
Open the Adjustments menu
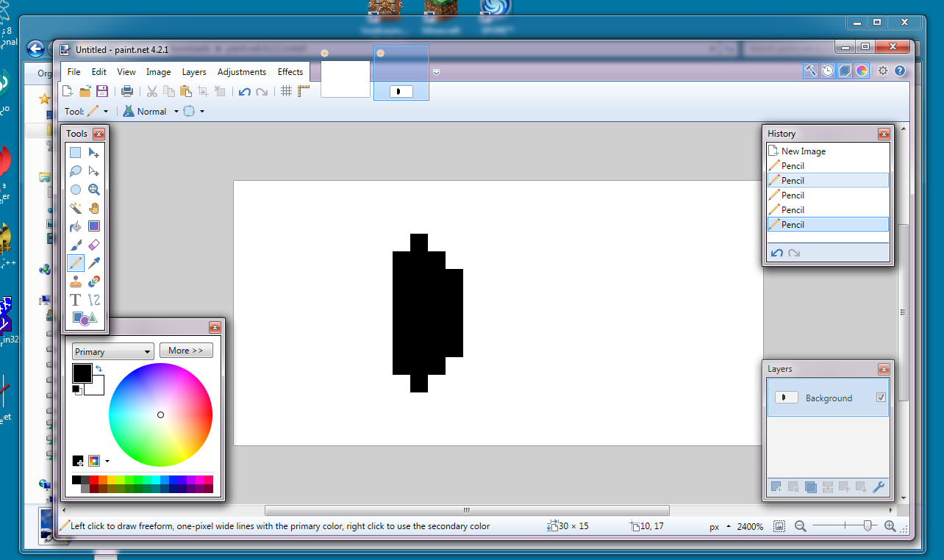(241, 71)
